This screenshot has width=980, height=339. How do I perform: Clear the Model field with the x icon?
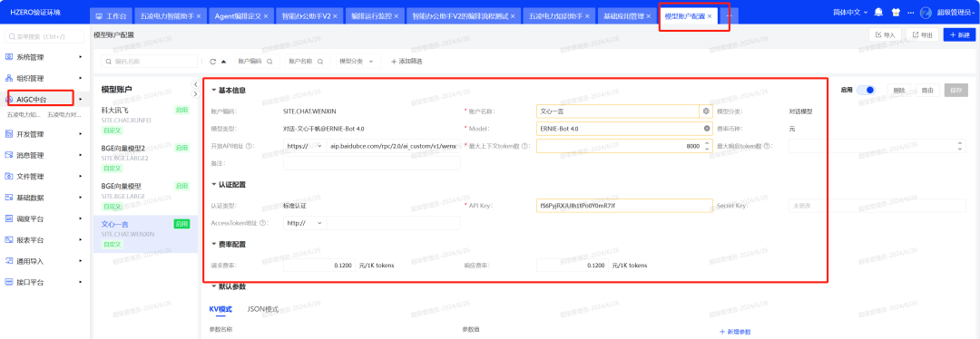707,129
